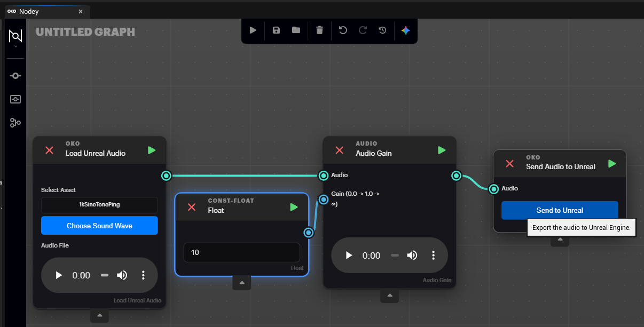
Task: Click the boxed node icon in the sidebar
Action: tap(15, 99)
